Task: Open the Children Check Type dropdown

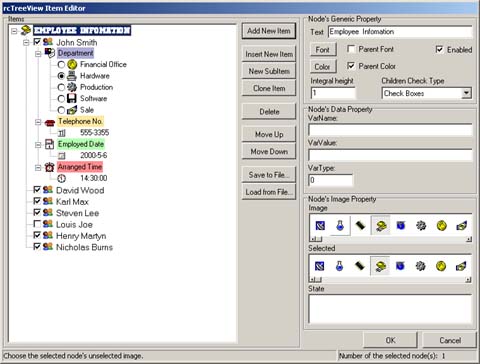Action: (x=467, y=93)
